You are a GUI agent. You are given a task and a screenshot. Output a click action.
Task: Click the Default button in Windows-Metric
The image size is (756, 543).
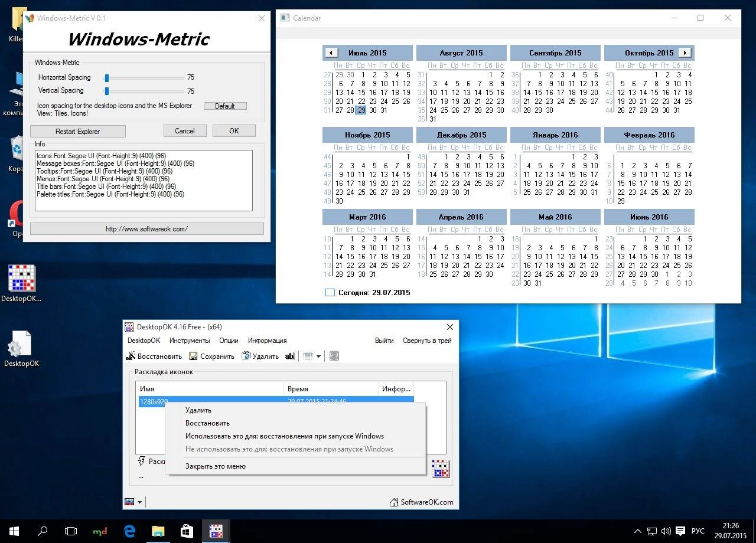225,106
